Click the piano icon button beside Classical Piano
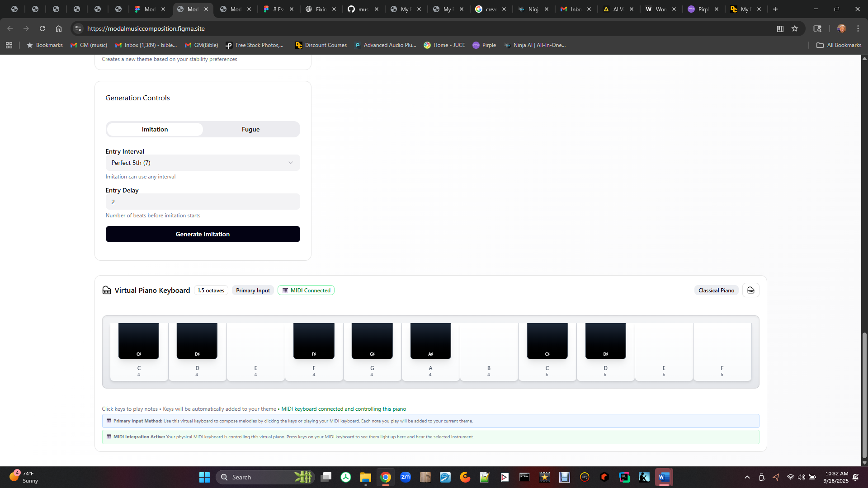This screenshot has width=868, height=488. click(x=750, y=291)
